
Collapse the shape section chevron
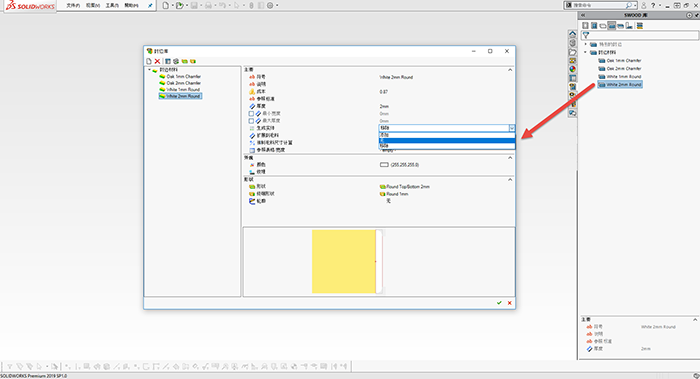[510, 179]
